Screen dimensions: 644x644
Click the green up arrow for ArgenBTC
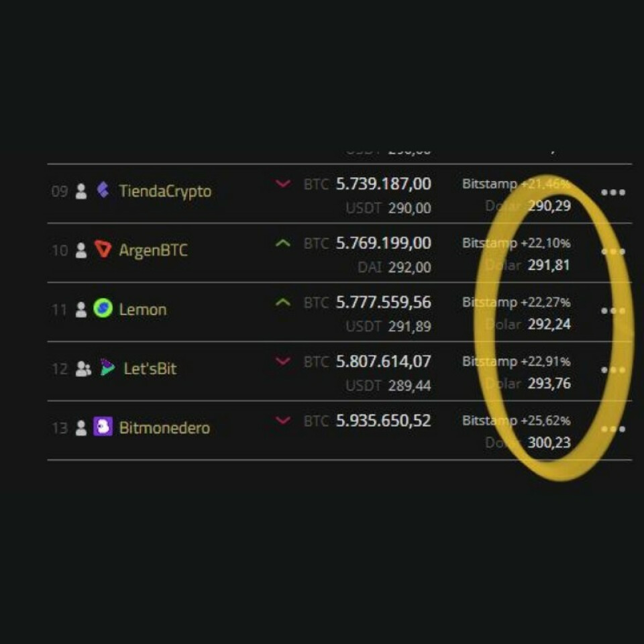[283, 243]
